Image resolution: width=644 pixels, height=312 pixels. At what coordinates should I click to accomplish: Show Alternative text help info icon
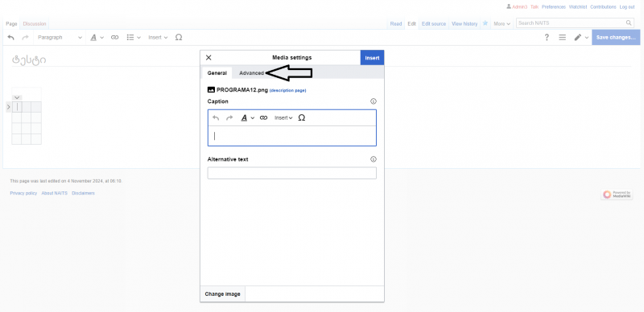374,159
